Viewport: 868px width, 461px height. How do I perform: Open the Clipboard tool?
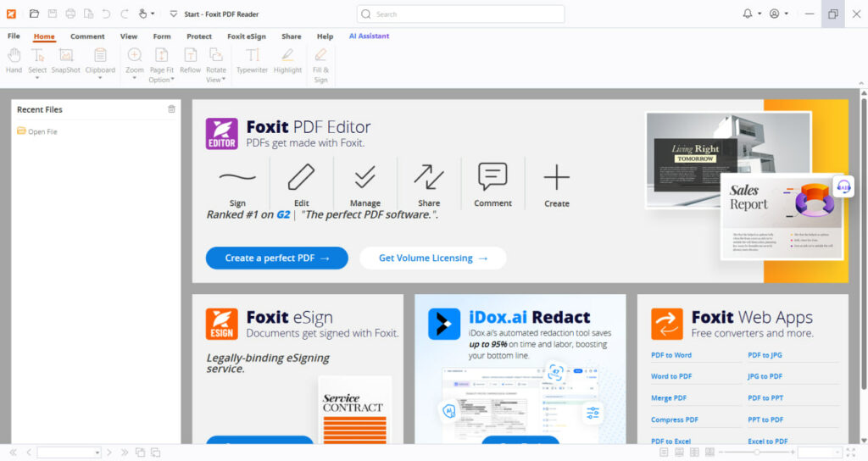tap(100, 62)
